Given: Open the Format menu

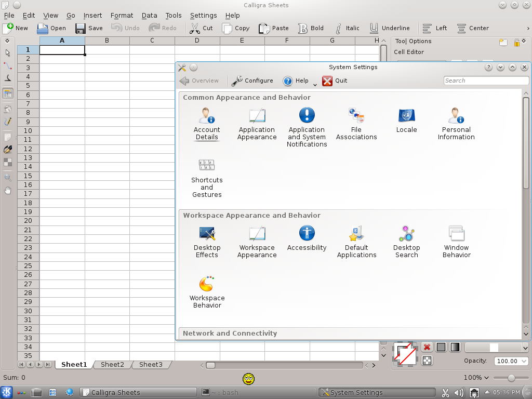Looking at the screenshot, I should (x=122, y=15).
